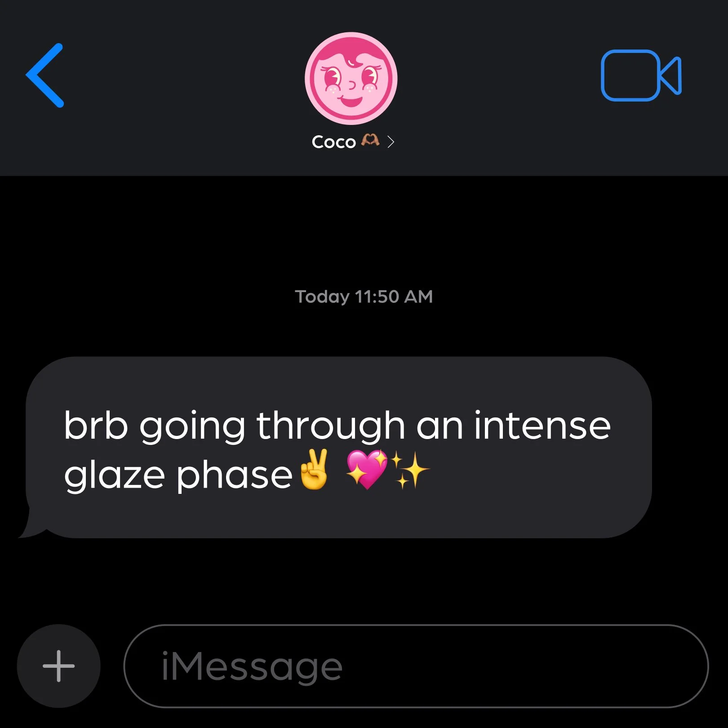Click the word 'brb' in message
Viewport: 728px width, 728px height.
[96, 425]
